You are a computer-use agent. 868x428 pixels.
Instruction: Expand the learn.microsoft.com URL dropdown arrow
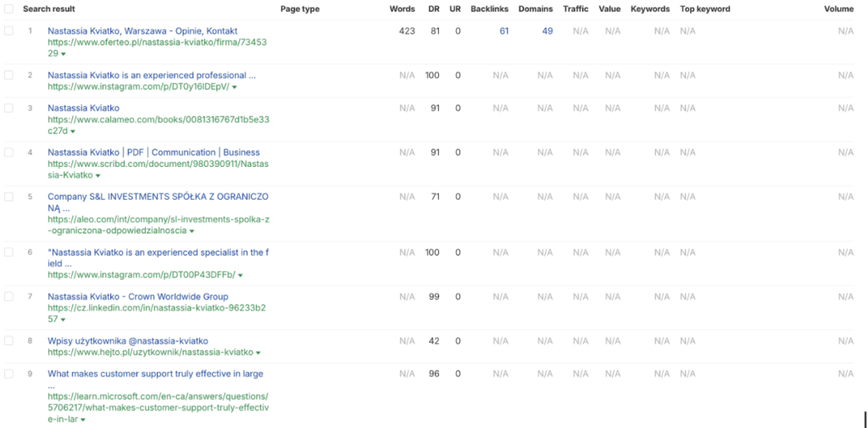(82, 419)
